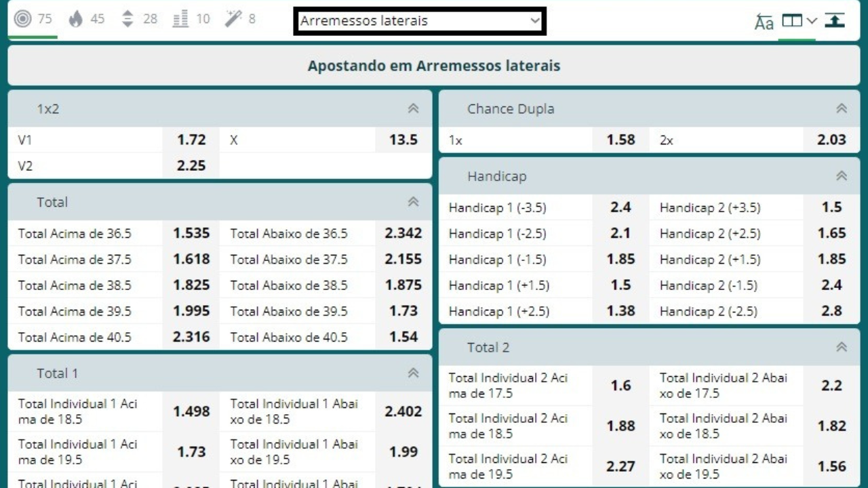Bet Handicap 2 (+3.5) at 1.5

tap(831, 207)
